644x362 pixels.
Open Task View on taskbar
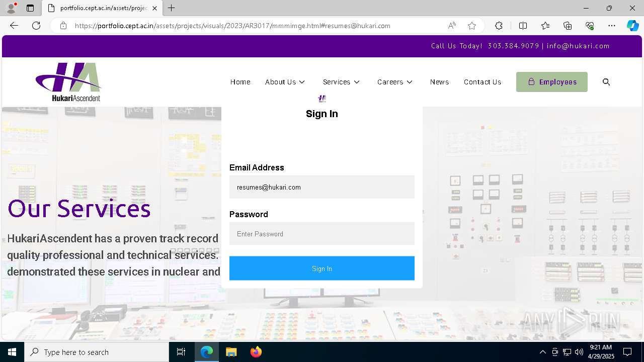181,352
